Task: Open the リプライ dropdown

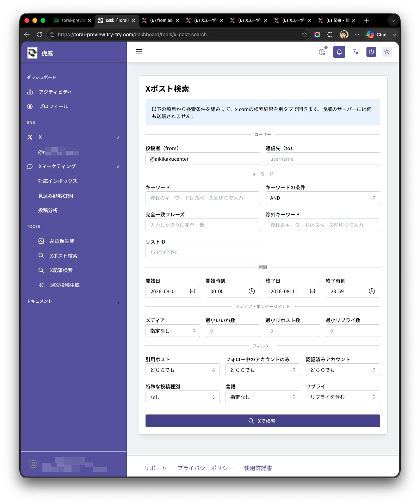Action: 343,397
